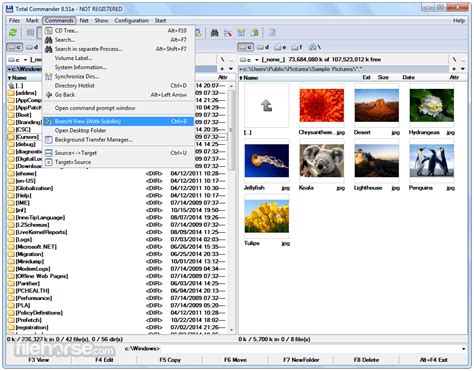
Task: Click the multi-rename tool toolbar icon
Action: coord(228,33)
